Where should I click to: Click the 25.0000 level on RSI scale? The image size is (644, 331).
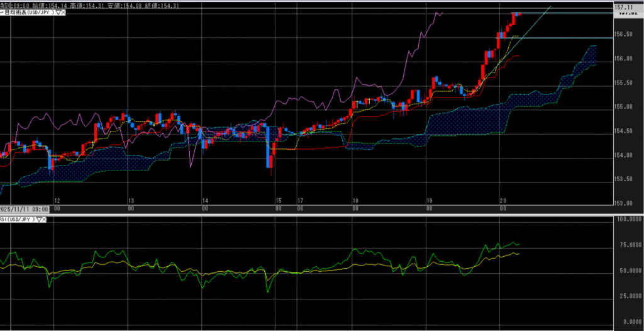pyautogui.click(x=626, y=296)
